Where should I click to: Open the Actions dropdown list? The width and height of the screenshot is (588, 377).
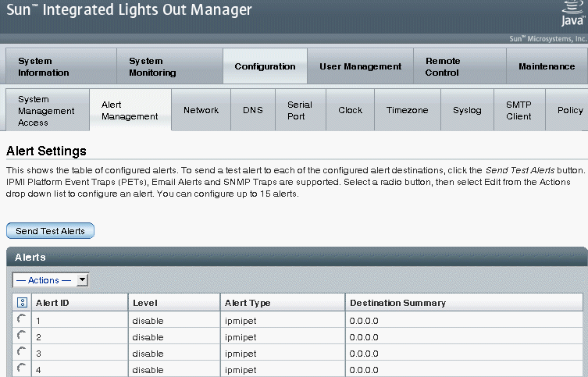coord(51,280)
